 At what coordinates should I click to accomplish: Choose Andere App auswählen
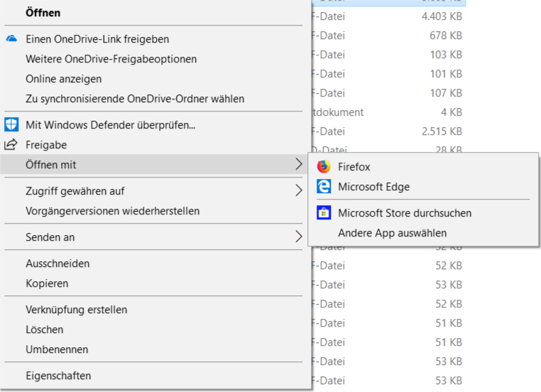coord(393,233)
